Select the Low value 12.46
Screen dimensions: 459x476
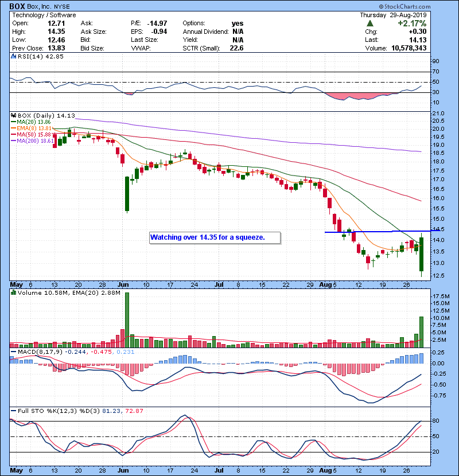click(x=56, y=40)
